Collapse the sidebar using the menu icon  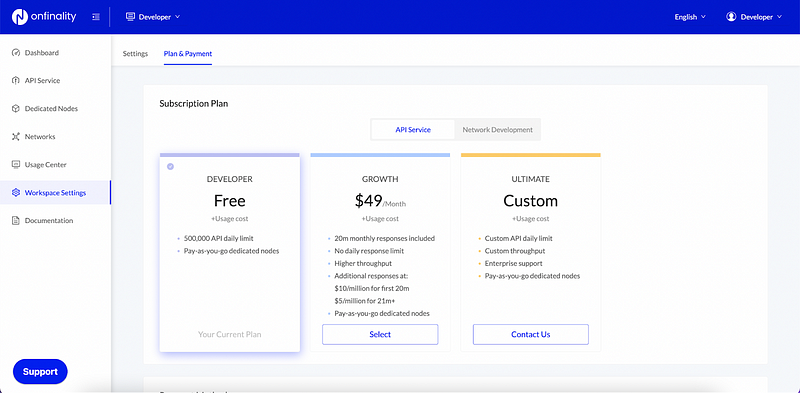pyautogui.click(x=96, y=17)
